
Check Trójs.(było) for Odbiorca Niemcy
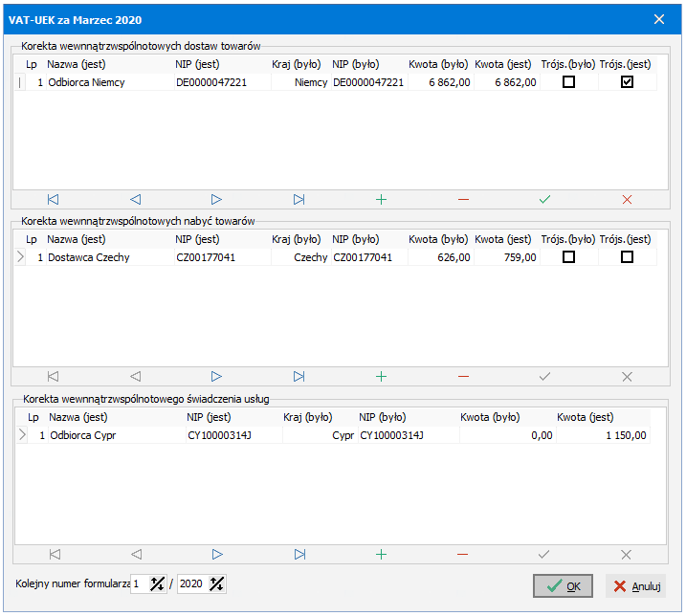tap(568, 82)
